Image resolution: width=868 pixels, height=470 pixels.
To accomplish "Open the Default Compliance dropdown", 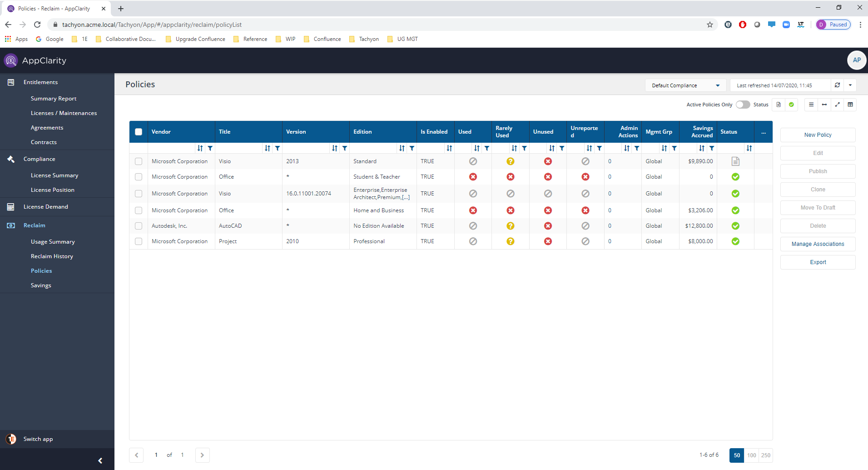I will [685, 85].
